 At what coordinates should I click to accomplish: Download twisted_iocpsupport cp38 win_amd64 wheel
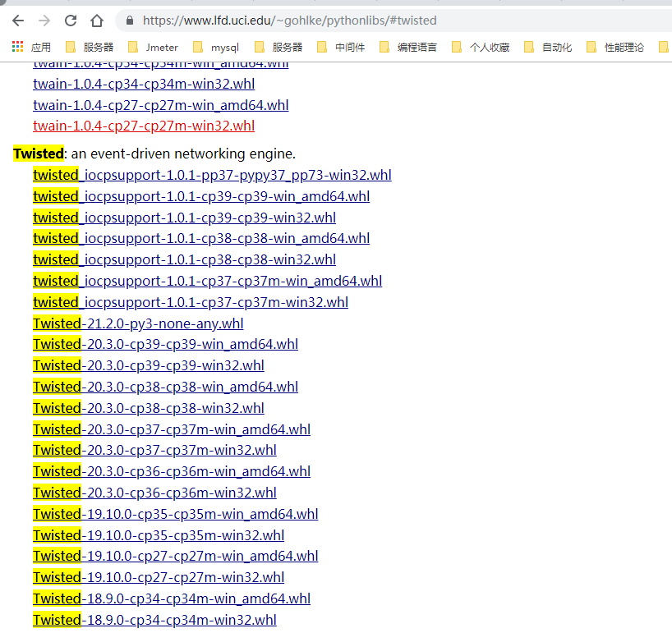click(x=201, y=238)
